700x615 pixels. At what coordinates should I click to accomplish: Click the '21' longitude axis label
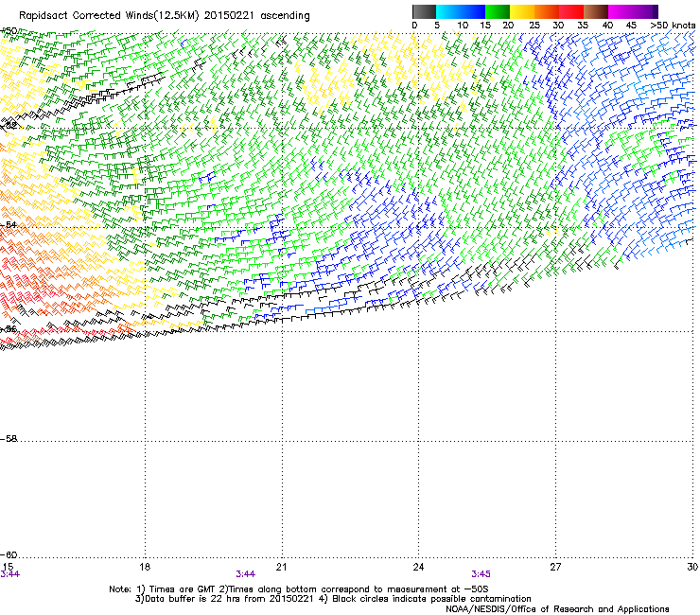point(281,567)
